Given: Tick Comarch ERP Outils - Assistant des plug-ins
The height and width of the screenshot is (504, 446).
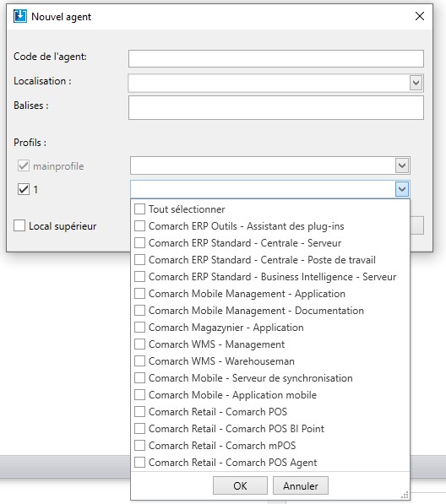Looking at the screenshot, I should click(139, 226).
